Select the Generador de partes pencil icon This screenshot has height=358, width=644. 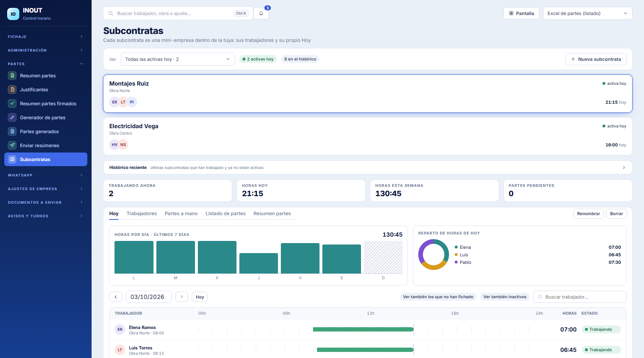pyautogui.click(x=13, y=117)
